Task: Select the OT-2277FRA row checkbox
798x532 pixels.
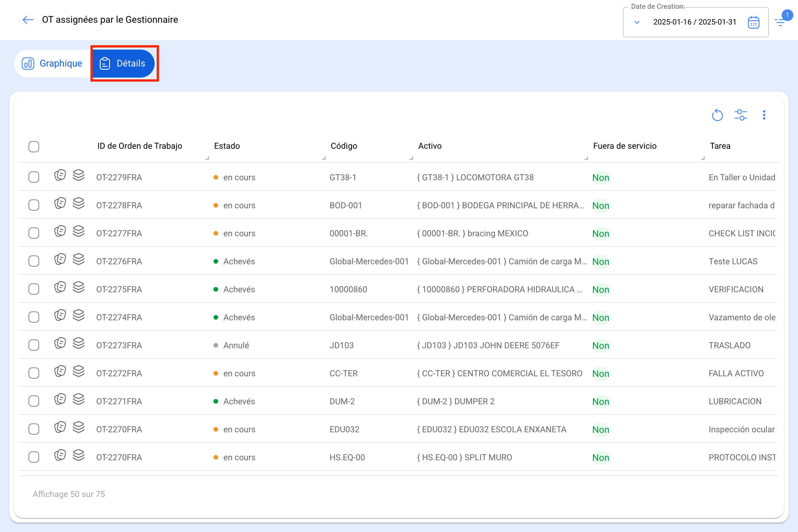Action: (x=34, y=233)
